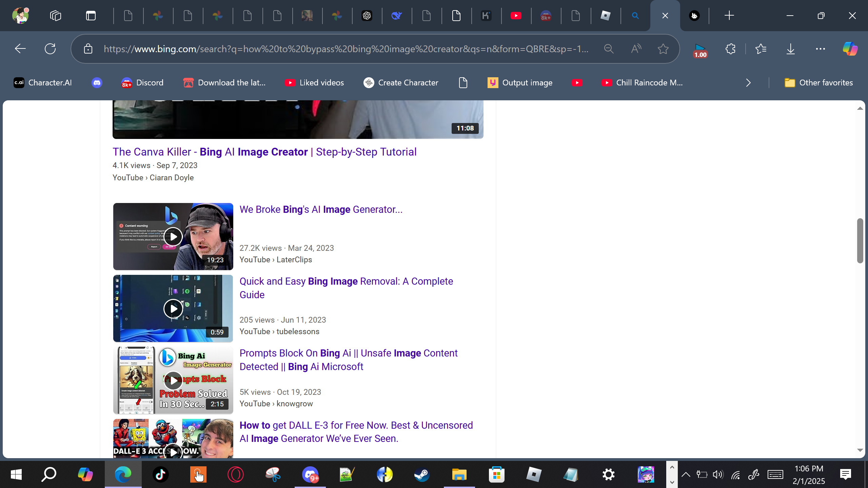Image resolution: width=868 pixels, height=488 pixels.
Task: Open the browser Extensions puzzle icon
Action: tap(730, 49)
